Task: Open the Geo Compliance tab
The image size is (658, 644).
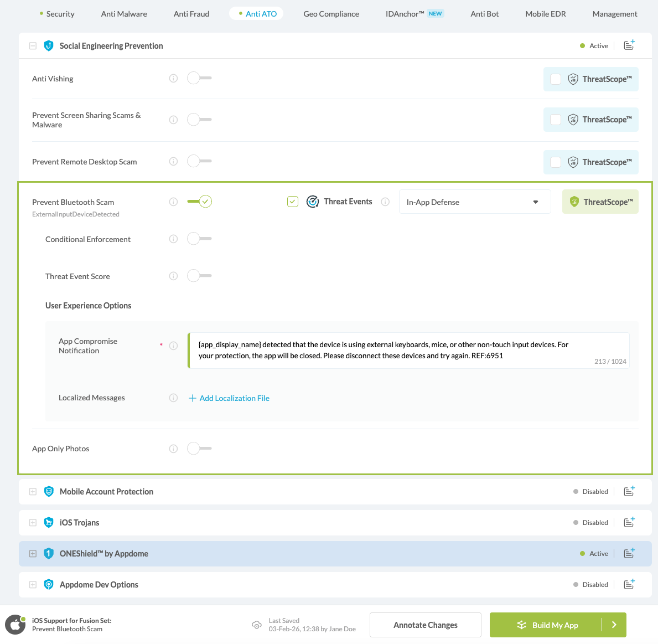Action: click(x=331, y=14)
